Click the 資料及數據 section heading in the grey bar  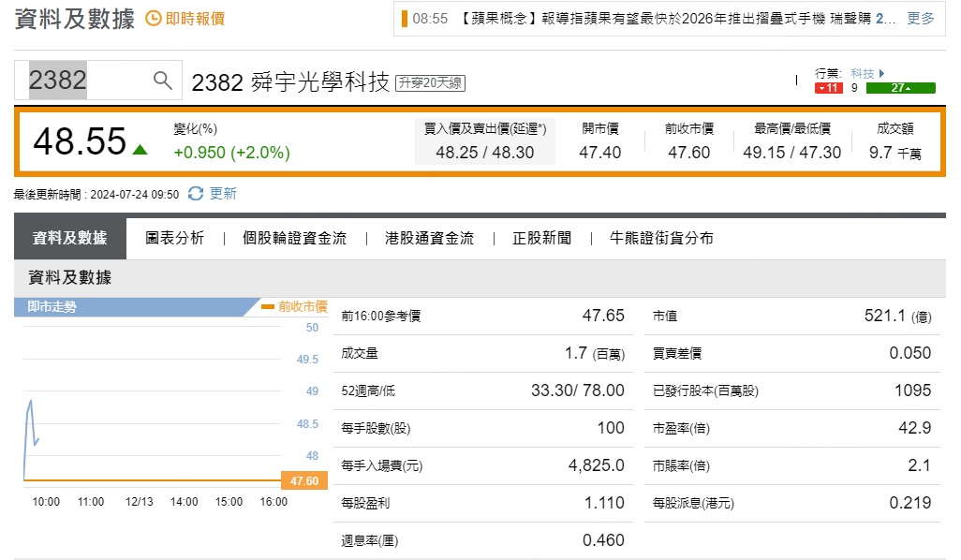click(70, 277)
